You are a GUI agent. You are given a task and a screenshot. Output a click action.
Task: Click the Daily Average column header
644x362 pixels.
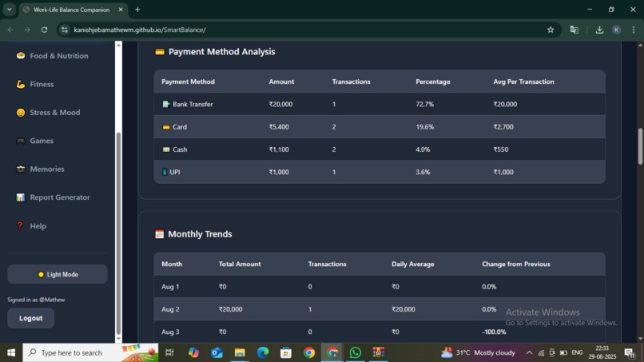[413, 264]
